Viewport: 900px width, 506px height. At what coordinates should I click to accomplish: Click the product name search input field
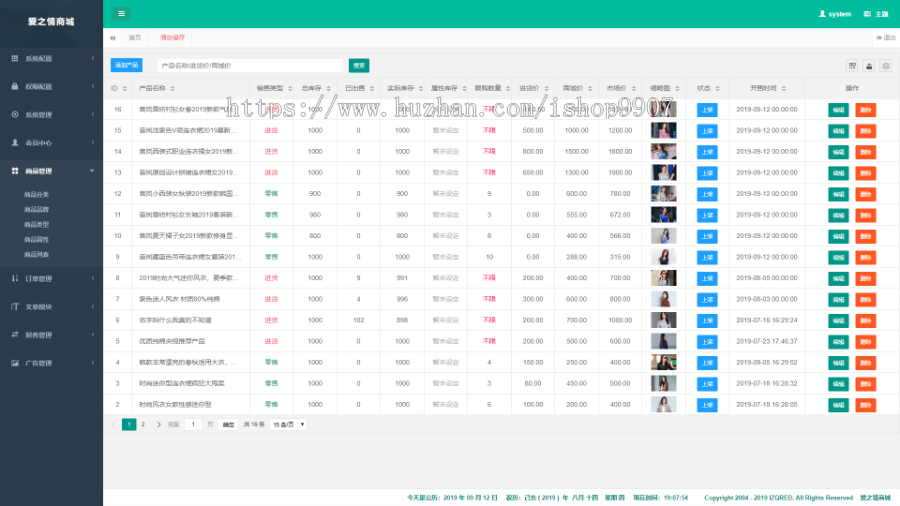point(250,65)
